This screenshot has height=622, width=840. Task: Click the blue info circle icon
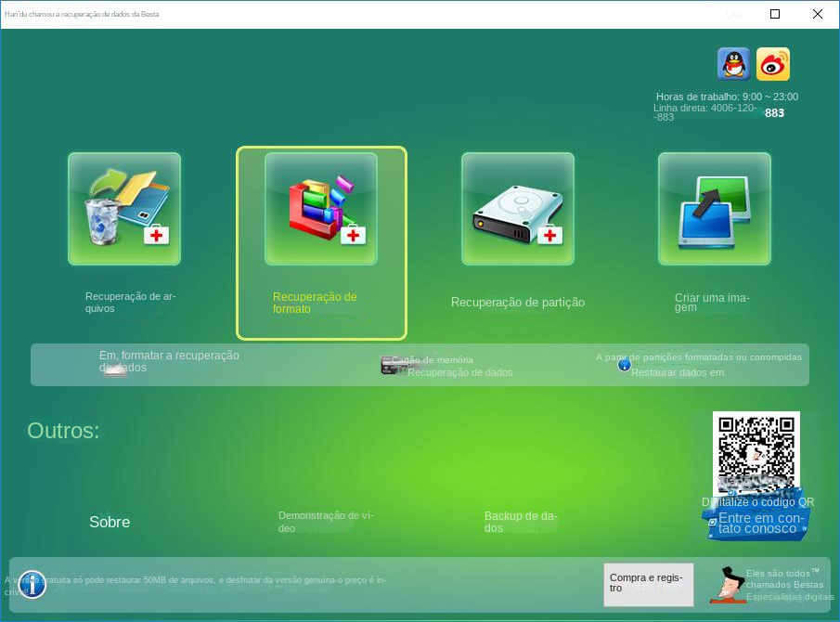click(x=32, y=584)
